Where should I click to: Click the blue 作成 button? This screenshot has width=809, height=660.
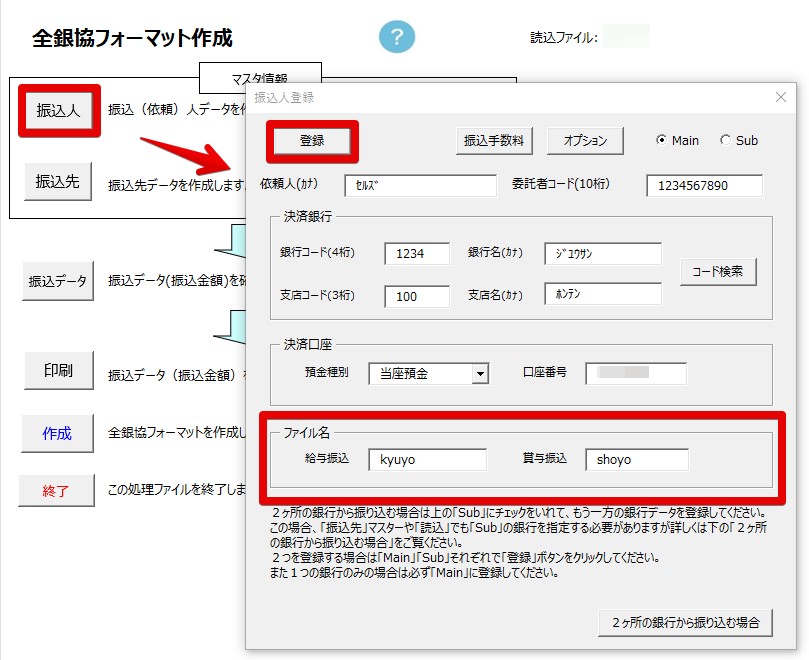[x=57, y=433]
